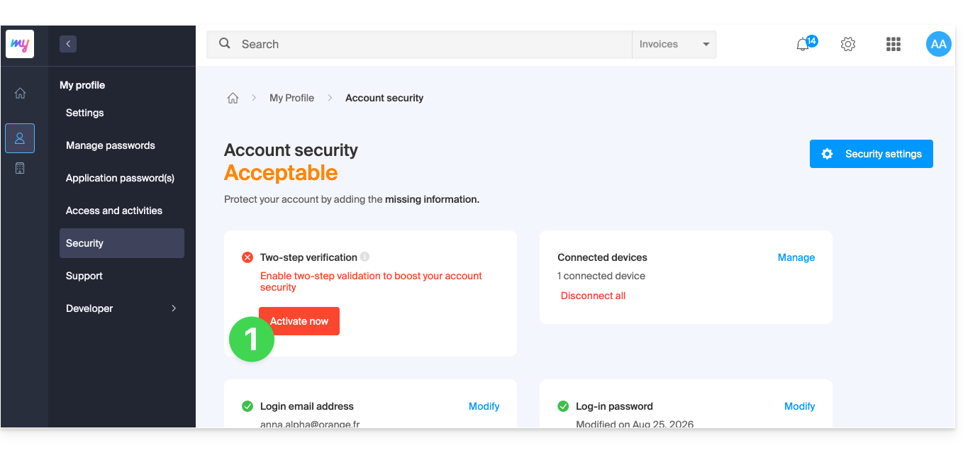Open the Invoices search filter dropdown
This screenshot has height=453, width=980.
click(674, 44)
